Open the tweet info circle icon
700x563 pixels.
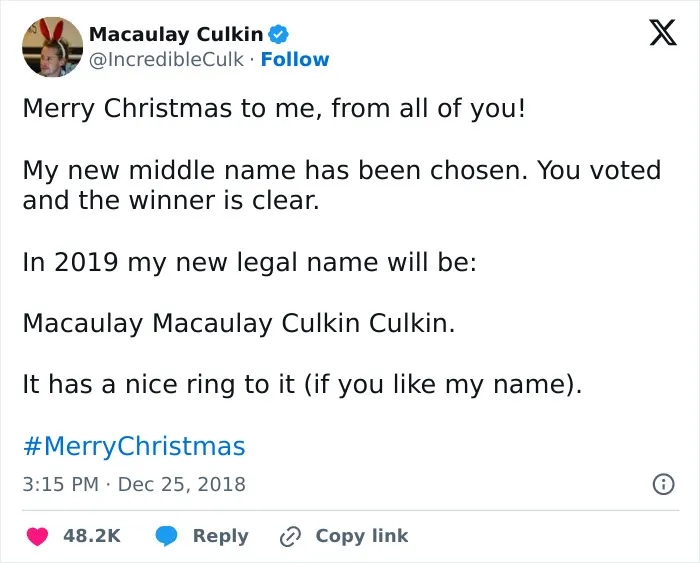(x=663, y=484)
